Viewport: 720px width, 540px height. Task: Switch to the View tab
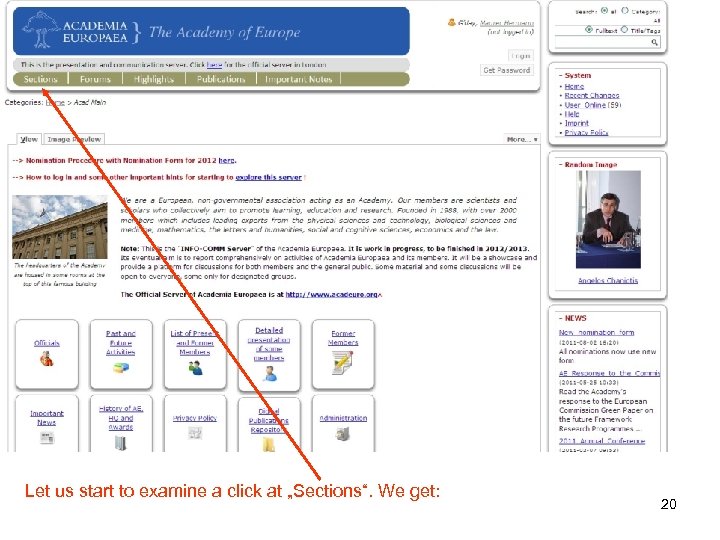click(x=29, y=139)
